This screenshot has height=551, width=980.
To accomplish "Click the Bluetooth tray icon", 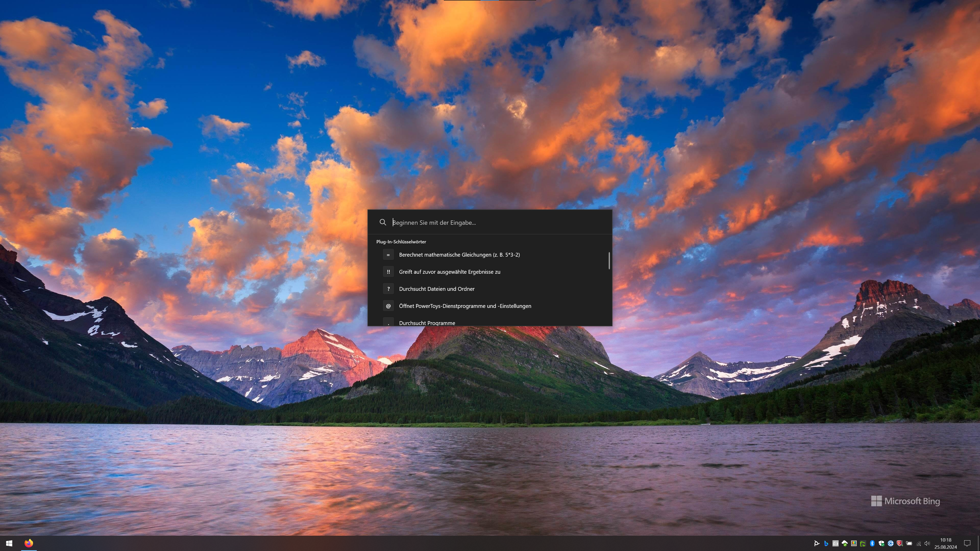I will (872, 543).
